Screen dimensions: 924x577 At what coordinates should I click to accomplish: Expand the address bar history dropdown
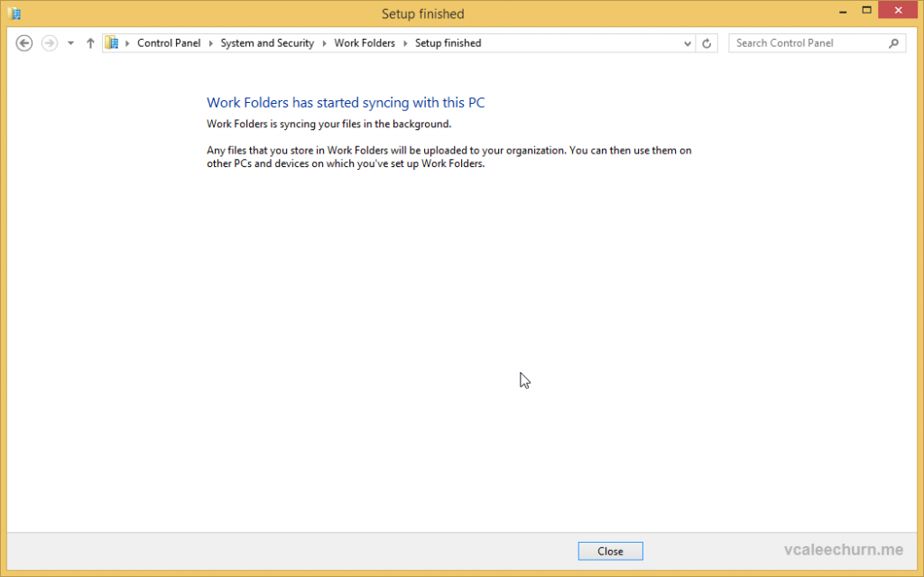688,42
